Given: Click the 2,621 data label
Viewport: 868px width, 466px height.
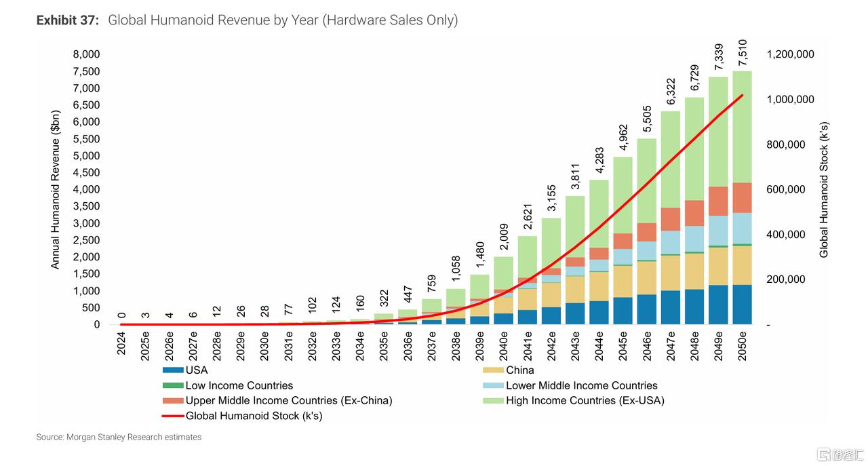Looking at the screenshot, I should tap(528, 217).
